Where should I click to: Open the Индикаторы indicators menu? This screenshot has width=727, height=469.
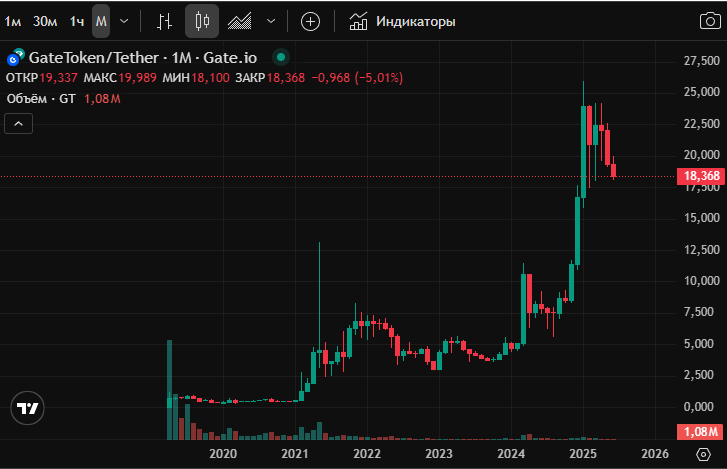pos(402,21)
